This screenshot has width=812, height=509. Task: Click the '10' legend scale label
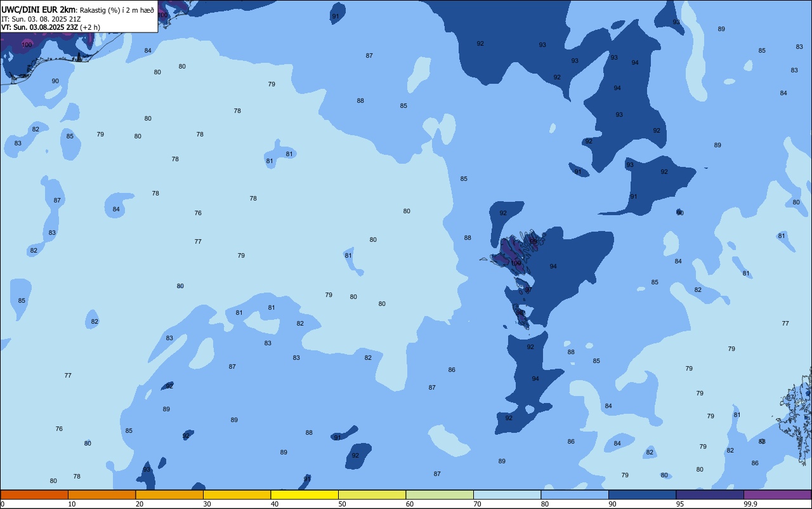(72, 504)
